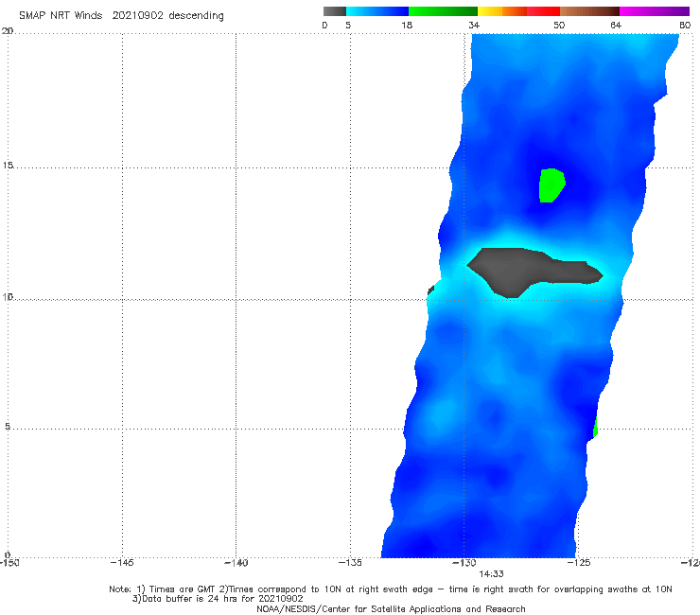Click the 'NOAA/NESDIS/Center for Satellite Applications and Research' credit

coord(391,609)
